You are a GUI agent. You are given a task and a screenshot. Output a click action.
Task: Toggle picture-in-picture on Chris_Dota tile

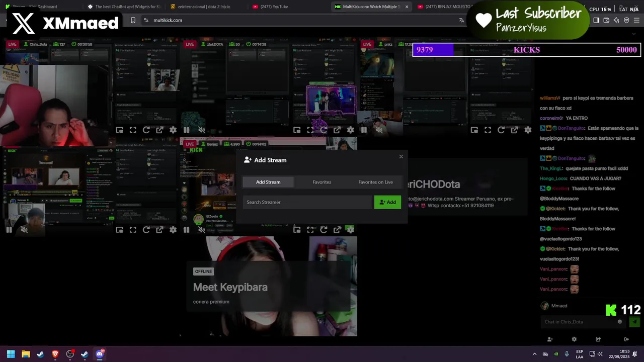coord(119,130)
